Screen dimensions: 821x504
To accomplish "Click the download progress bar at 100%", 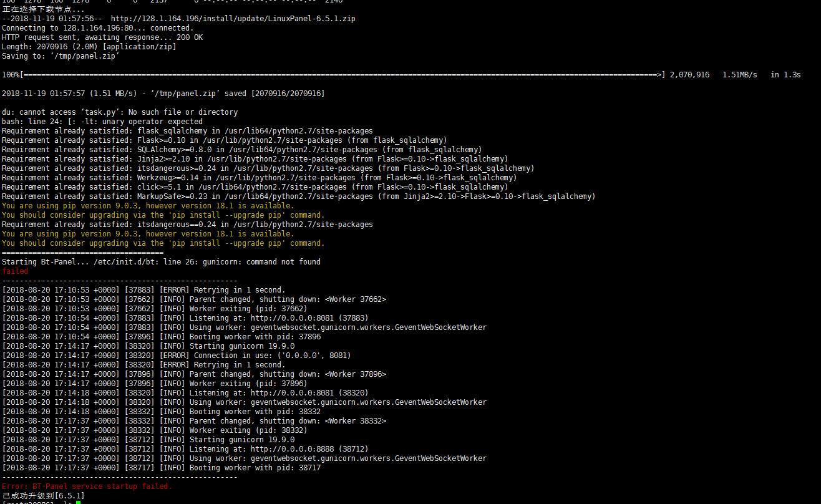I will pyautogui.click(x=334, y=75).
